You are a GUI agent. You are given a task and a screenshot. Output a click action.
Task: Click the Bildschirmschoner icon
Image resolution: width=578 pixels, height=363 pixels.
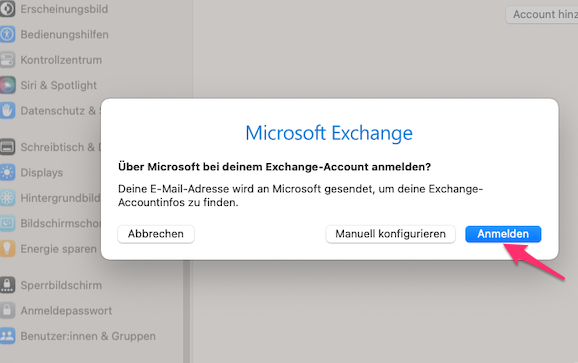tap(7, 223)
